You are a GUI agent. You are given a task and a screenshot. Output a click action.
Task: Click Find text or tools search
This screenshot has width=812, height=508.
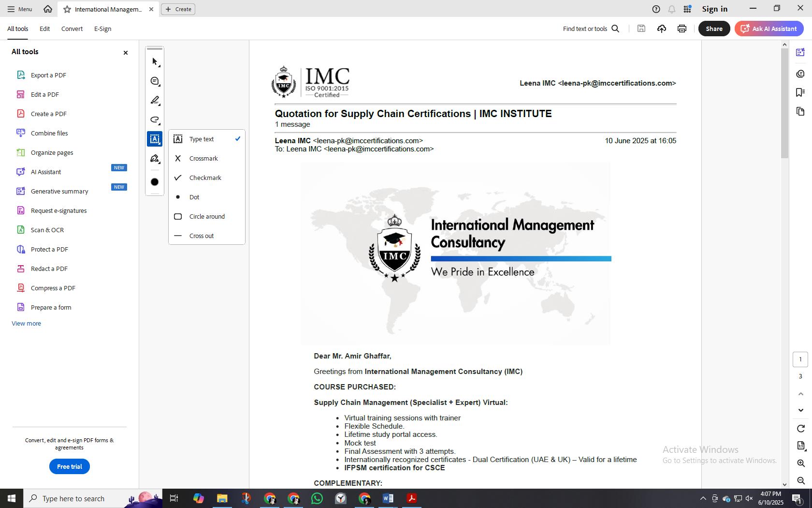click(591, 29)
